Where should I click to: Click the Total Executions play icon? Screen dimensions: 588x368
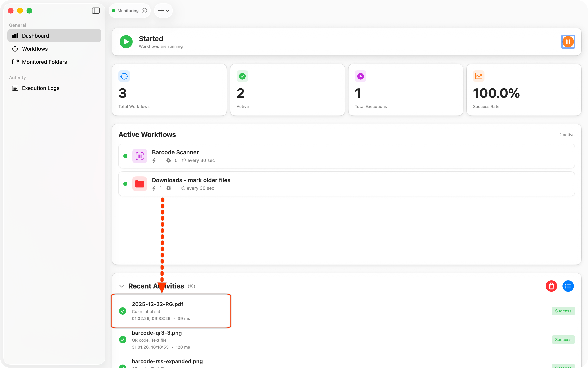[x=361, y=76]
